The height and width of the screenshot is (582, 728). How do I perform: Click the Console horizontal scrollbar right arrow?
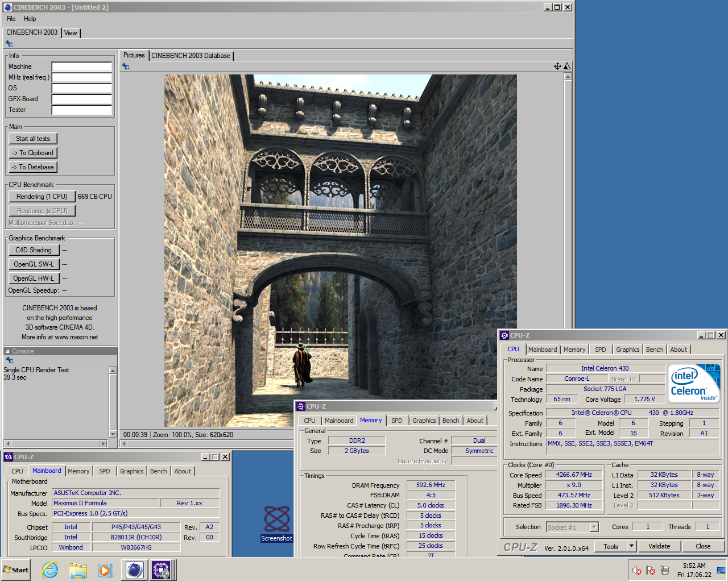103,443
